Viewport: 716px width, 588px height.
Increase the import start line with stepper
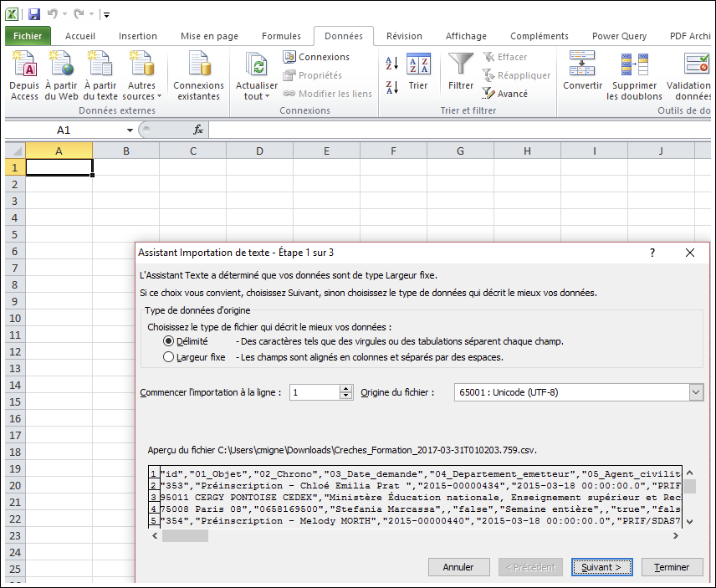346,388
